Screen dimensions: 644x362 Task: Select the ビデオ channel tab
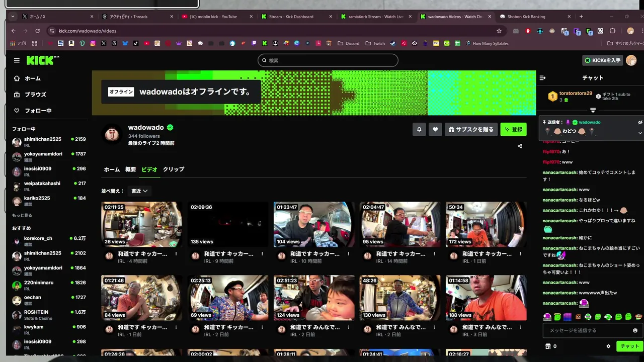click(149, 169)
